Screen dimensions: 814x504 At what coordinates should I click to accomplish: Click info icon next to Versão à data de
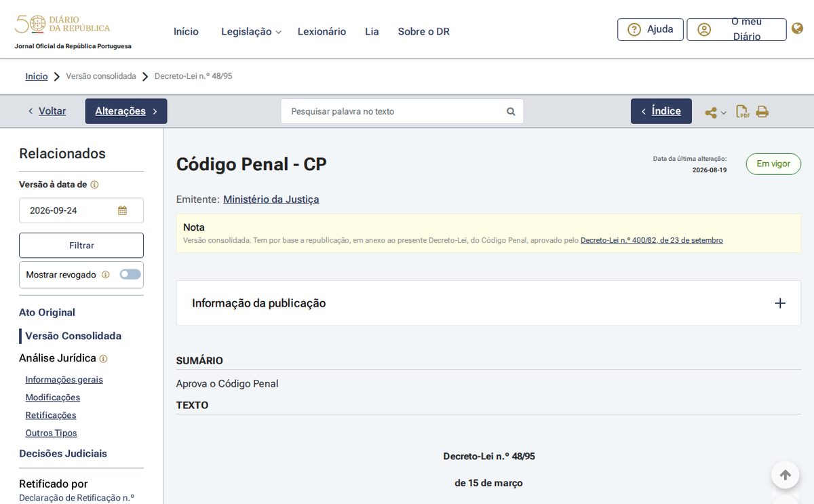click(x=94, y=185)
